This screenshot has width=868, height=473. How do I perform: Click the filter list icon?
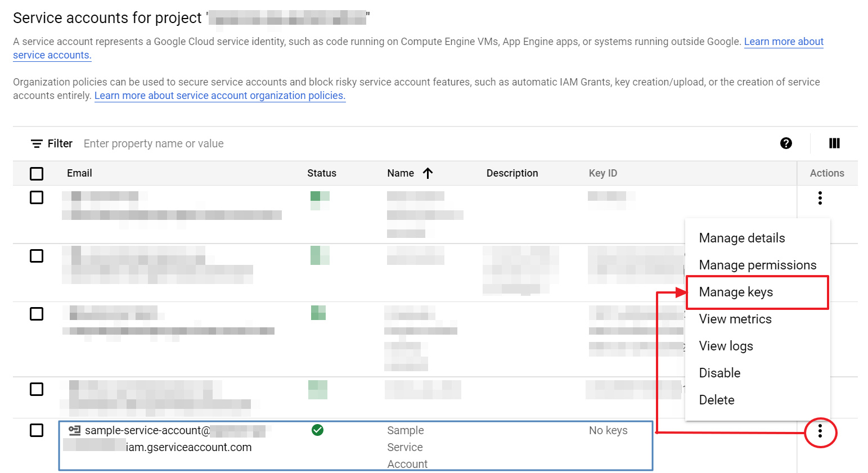37,144
